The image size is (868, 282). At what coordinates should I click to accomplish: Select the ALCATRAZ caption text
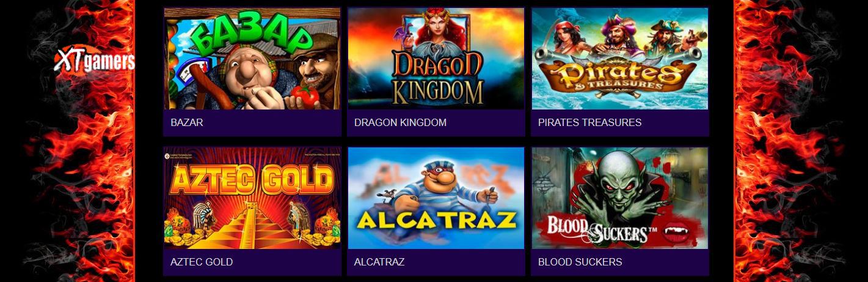[x=379, y=262]
